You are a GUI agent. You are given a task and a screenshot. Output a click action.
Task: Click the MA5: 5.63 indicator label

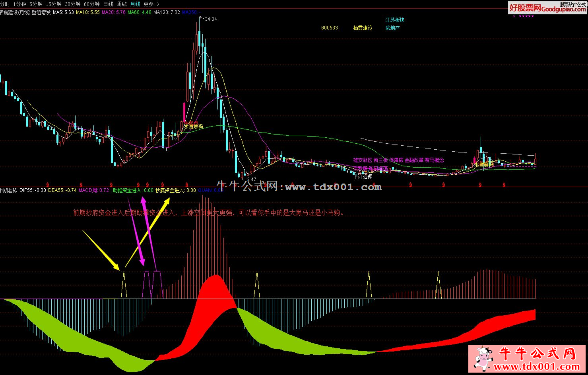(x=64, y=12)
